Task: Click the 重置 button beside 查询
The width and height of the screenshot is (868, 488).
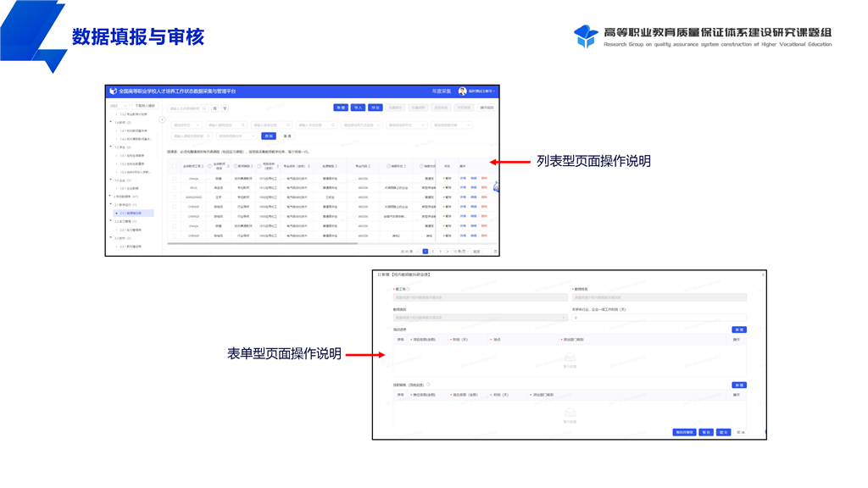Action: click(287, 136)
